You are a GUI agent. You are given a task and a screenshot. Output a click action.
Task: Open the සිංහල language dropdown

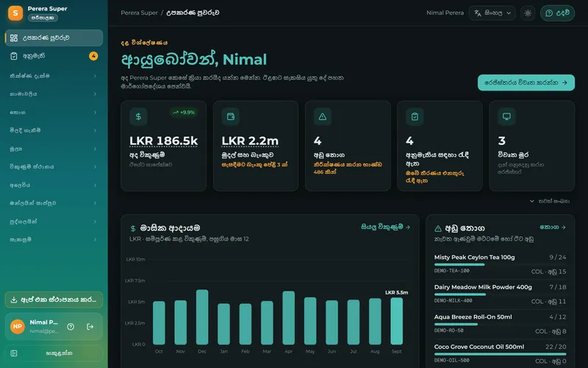pos(492,13)
